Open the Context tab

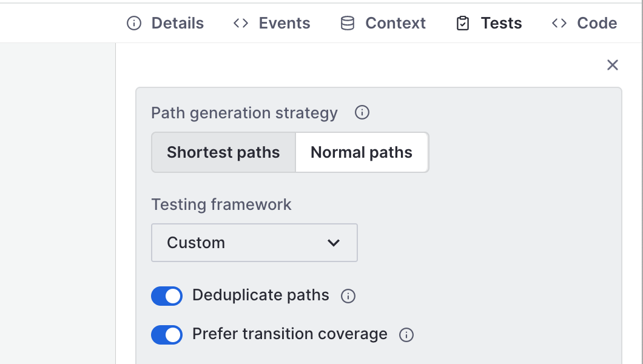tap(395, 23)
